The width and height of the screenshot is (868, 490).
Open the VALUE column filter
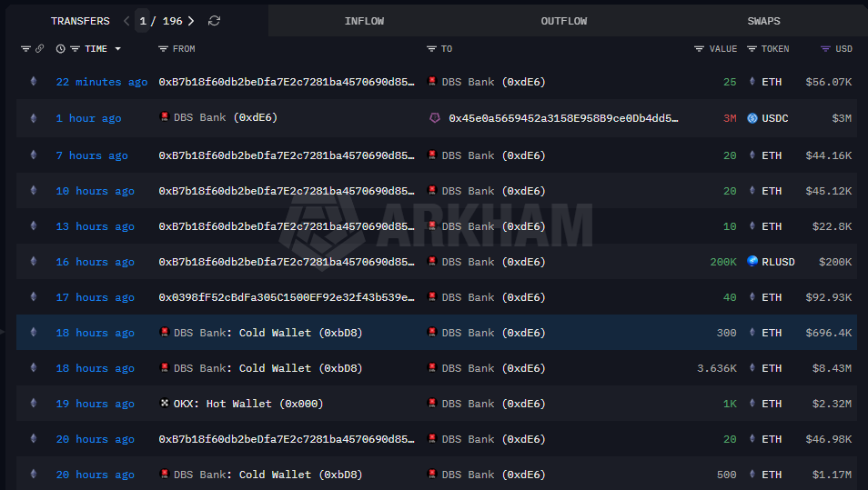699,49
